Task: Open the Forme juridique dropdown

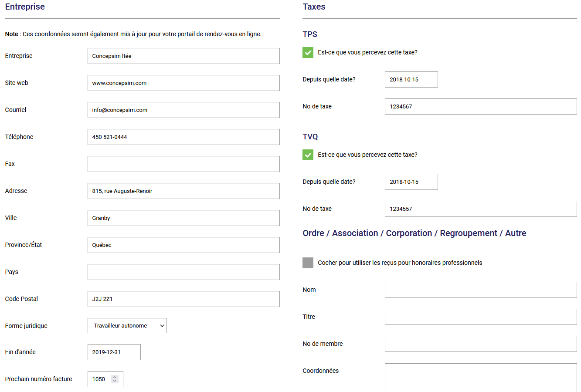Action: (x=127, y=326)
